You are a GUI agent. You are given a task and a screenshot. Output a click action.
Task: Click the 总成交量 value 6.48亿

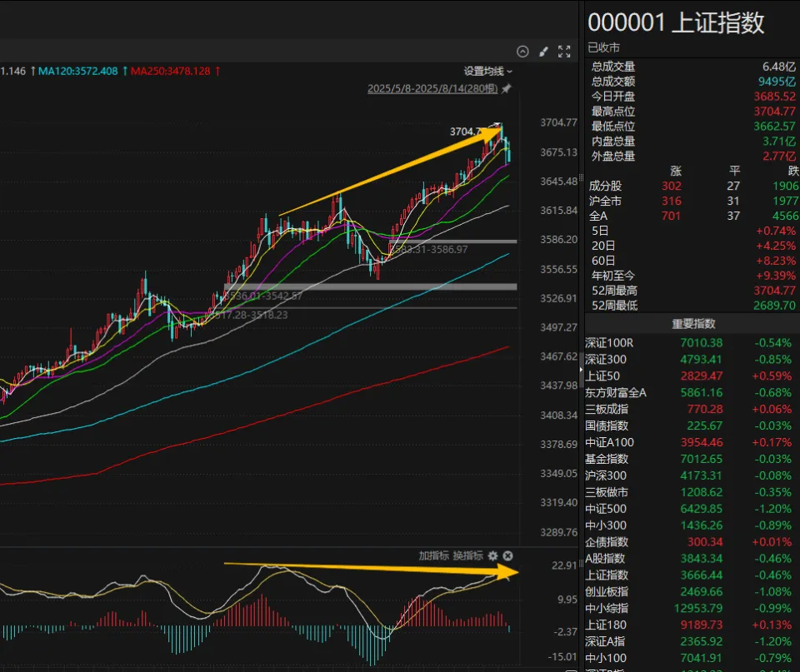coord(779,67)
